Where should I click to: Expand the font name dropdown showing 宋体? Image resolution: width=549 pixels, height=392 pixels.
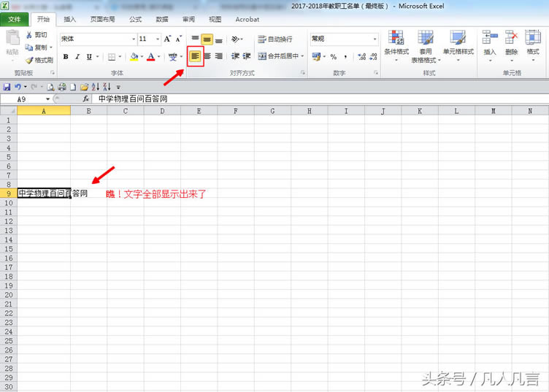pos(134,39)
